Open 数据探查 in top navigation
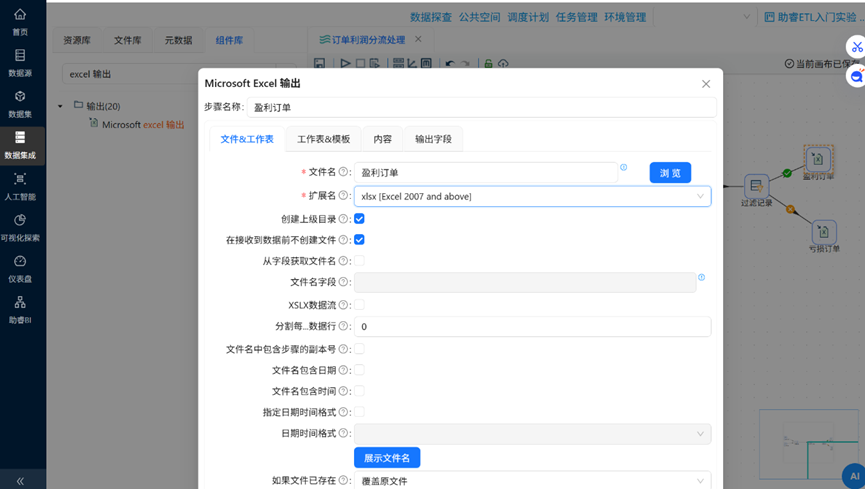Viewport: 865px width, 489px height. [x=431, y=17]
